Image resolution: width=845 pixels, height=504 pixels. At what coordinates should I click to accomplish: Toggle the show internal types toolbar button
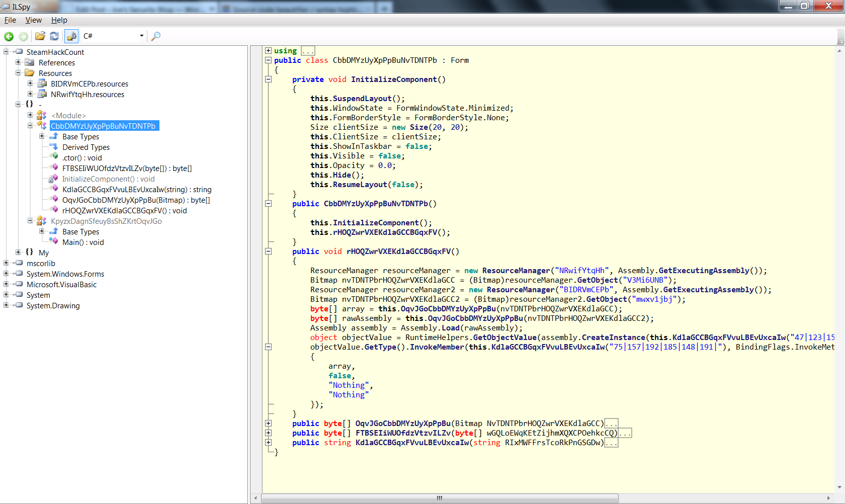[71, 36]
